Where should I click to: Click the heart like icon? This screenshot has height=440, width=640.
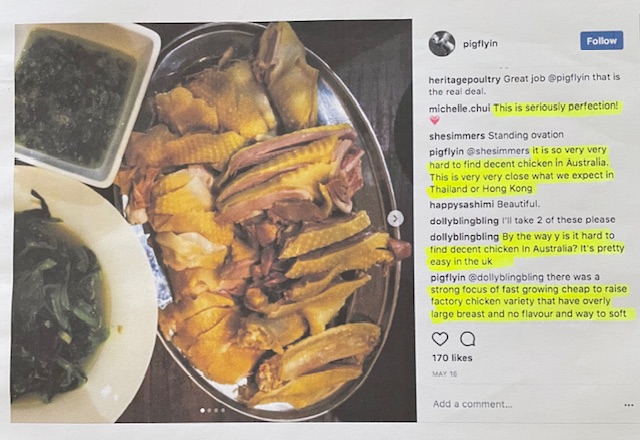tap(440, 339)
